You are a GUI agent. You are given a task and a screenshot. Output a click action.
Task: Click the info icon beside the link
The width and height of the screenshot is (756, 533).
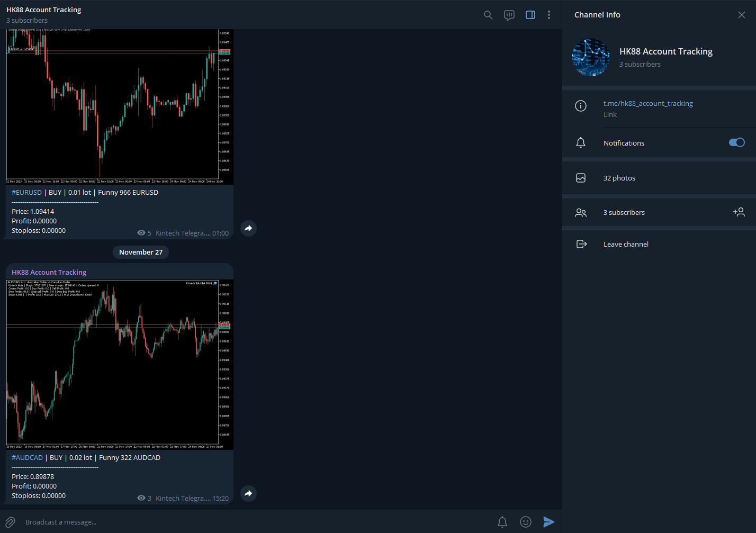point(581,106)
